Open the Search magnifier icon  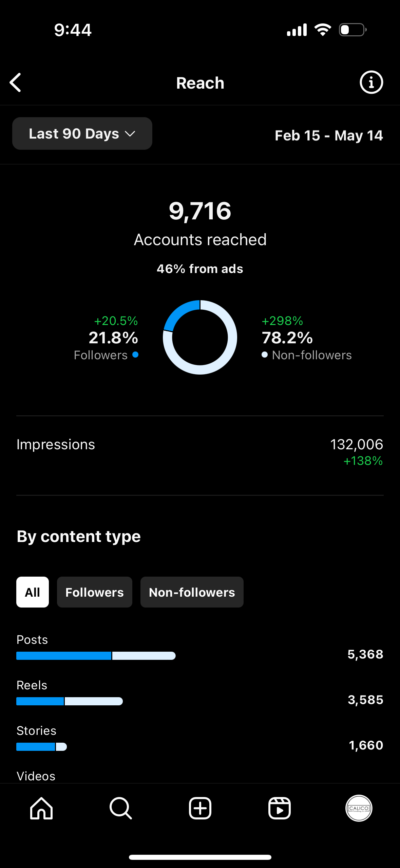[121, 808]
